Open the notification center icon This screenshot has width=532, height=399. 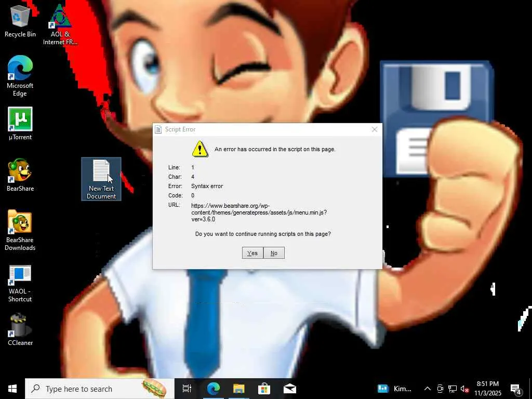(516, 389)
